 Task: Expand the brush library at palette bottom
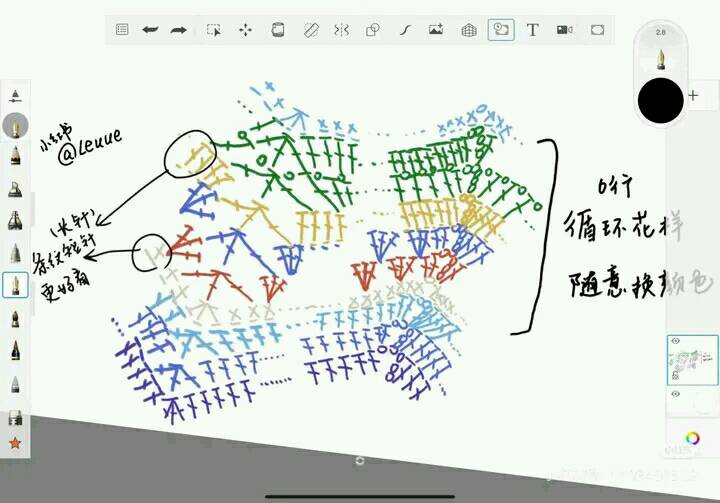(x=15, y=417)
